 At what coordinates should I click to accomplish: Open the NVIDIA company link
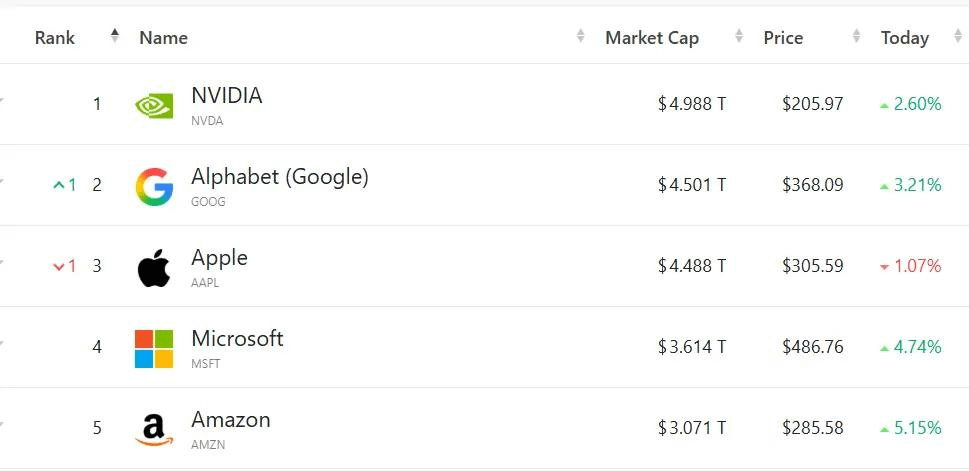227,96
